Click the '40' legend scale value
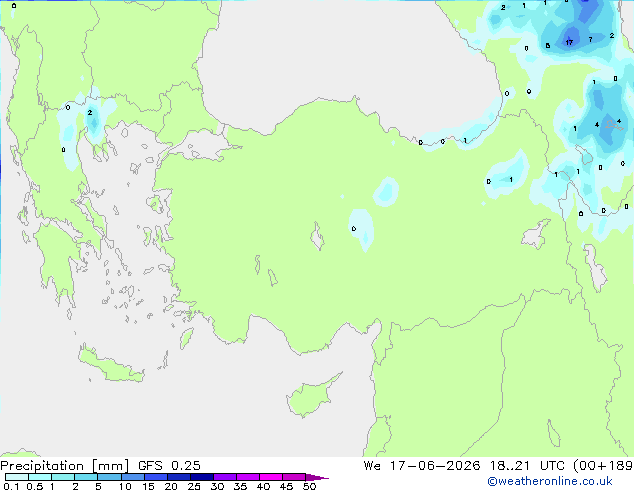This screenshot has height=490, width=634. pos(263,486)
